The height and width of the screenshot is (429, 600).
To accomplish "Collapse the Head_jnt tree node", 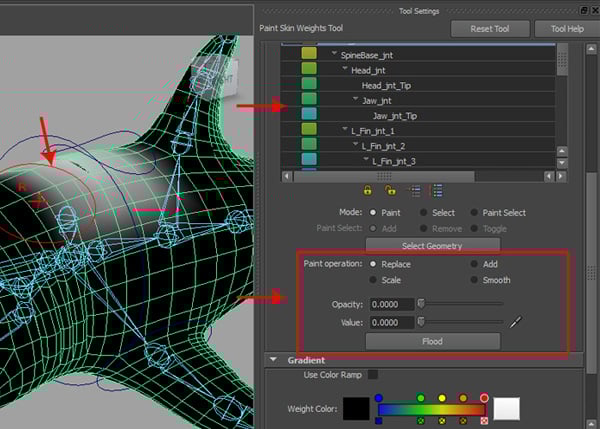I will tap(345, 70).
